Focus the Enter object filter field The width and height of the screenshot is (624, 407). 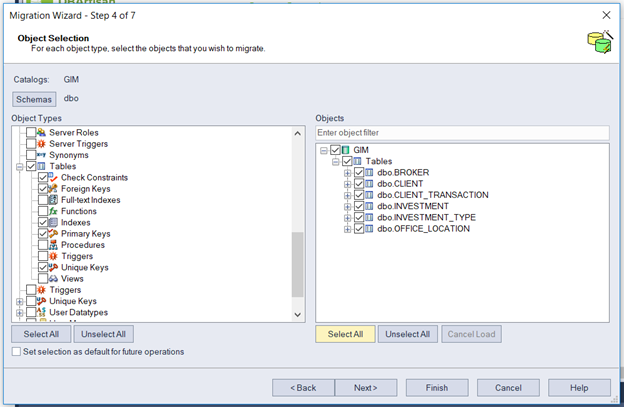click(462, 132)
